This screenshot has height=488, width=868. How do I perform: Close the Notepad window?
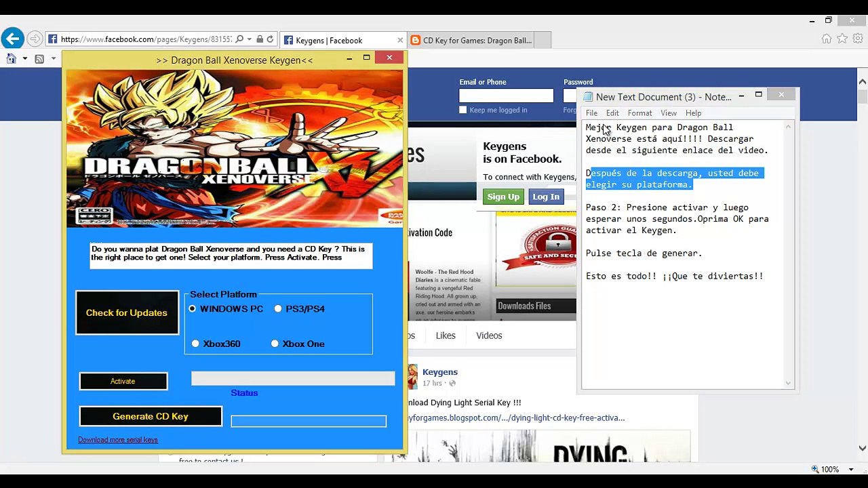781,95
